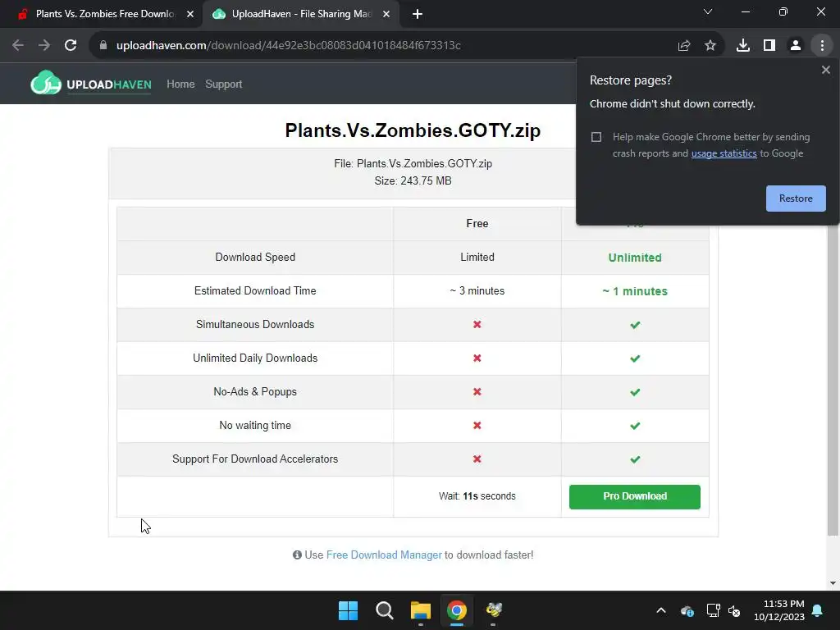Toggle Chrome side panel icon

click(769, 46)
